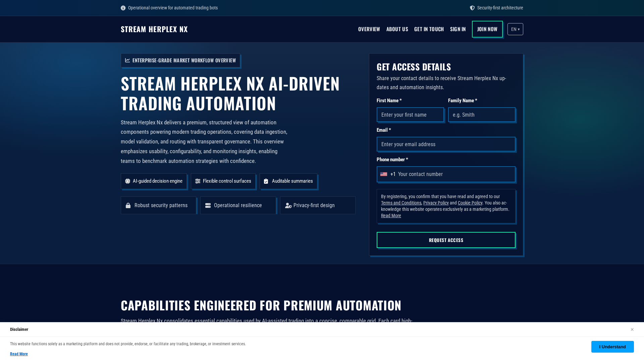Image resolution: width=644 pixels, height=362 pixels.
Task: Click the Auditable summaries chip
Action: tap(288, 181)
